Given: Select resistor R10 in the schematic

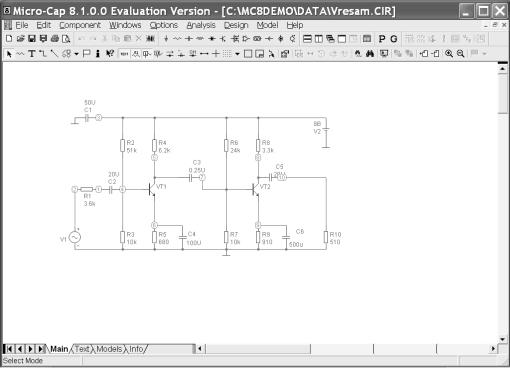Looking at the screenshot, I should coord(326,237).
